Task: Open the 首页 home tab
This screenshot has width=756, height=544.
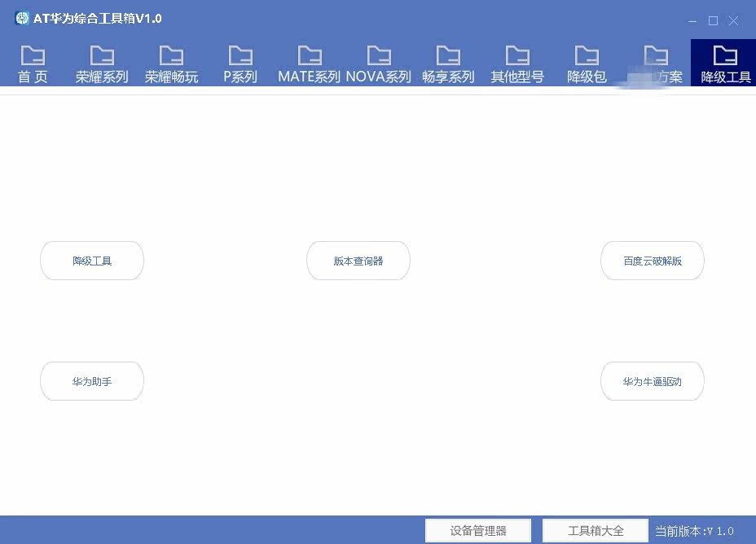Action: 33,64
